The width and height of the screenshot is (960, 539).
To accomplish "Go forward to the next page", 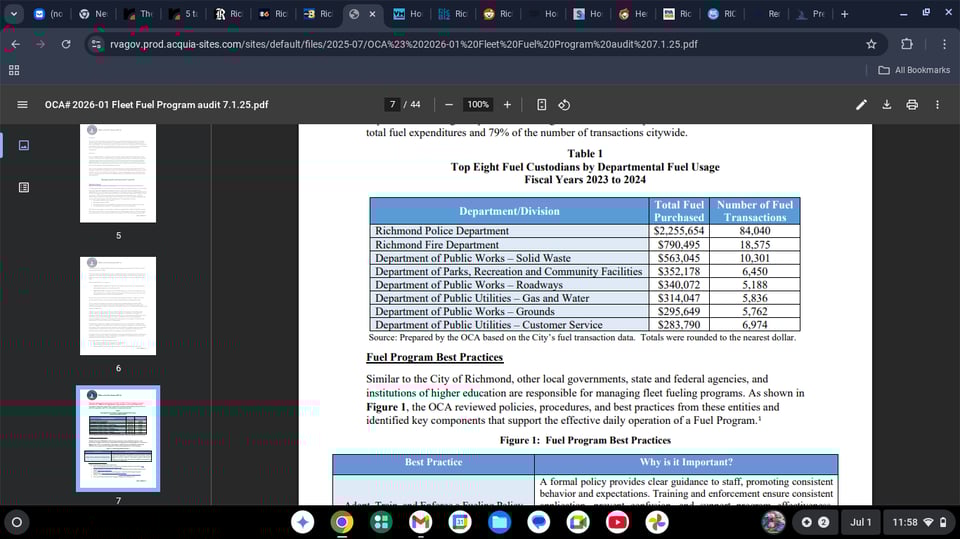I will (x=40, y=44).
